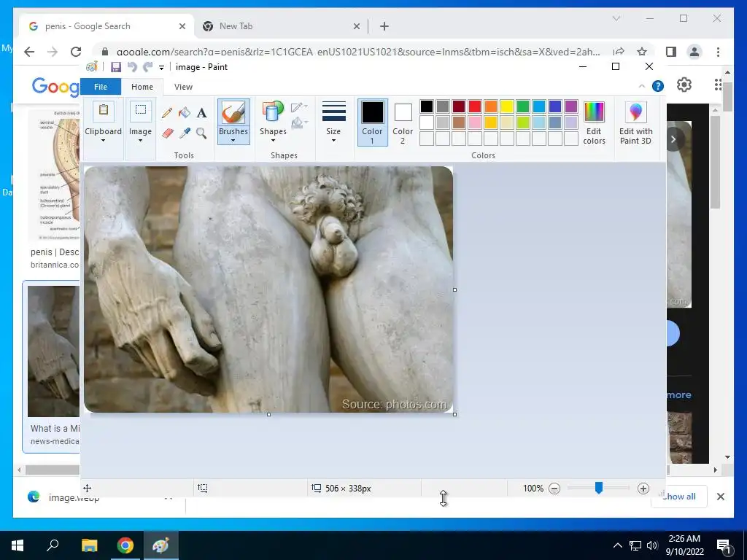
Task: Select the Magnifier tool
Action: (201, 133)
